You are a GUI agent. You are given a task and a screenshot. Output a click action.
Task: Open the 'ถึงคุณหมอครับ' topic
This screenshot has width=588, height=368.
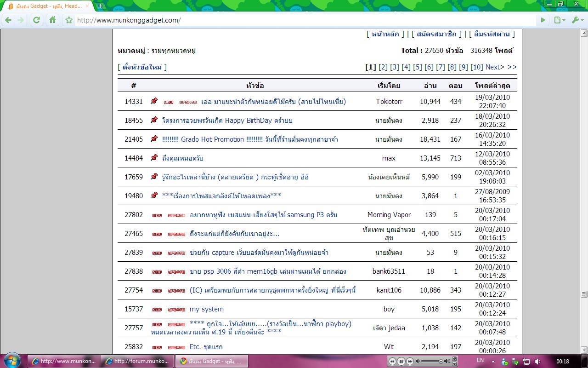(183, 158)
